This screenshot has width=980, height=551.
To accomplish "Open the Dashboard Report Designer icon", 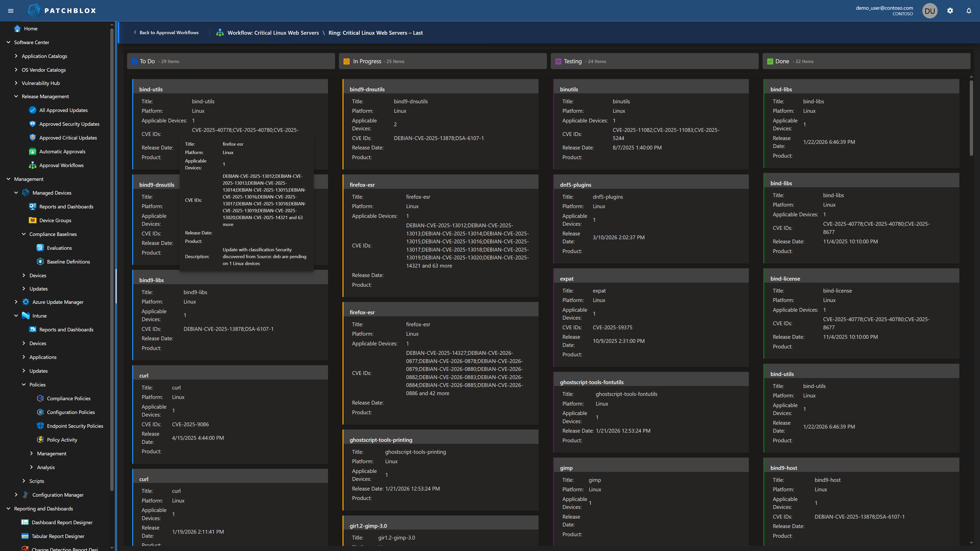I will [25, 522].
